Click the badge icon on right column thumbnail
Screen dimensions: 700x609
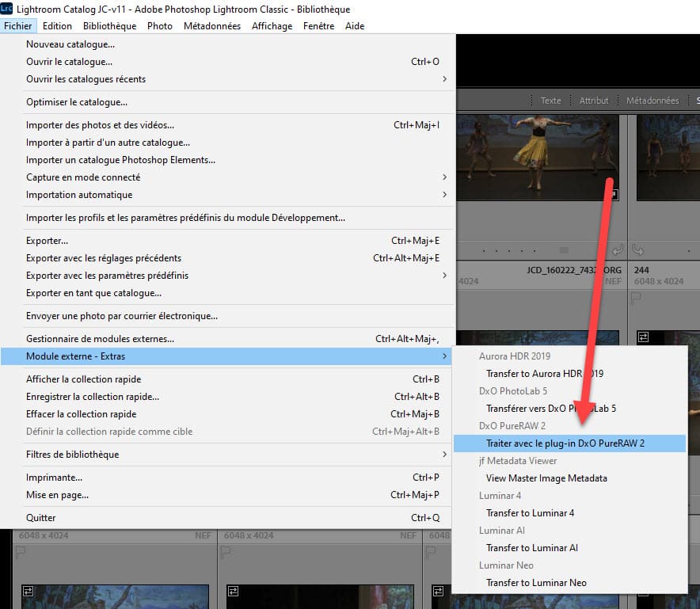tap(643, 337)
